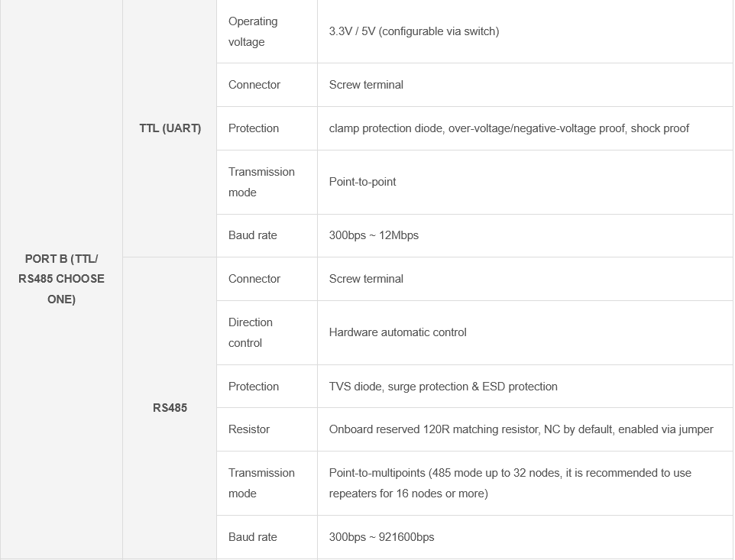Click the RS485 section's Screw terminal value

[366, 279]
